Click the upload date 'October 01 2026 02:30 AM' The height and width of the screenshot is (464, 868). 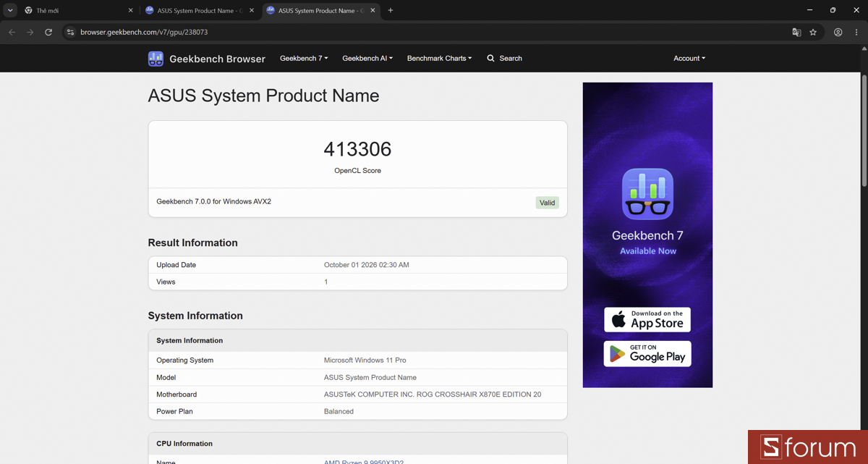click(367, 265)
